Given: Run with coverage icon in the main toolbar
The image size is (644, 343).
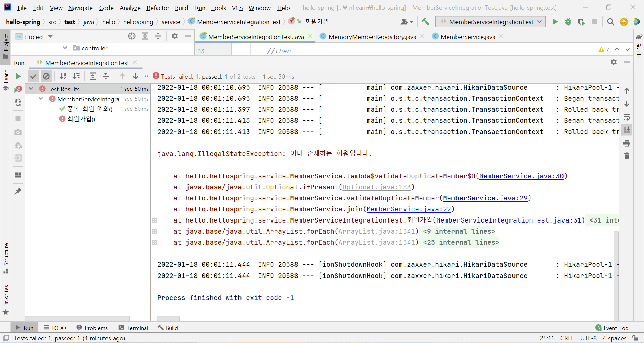Looking at the screenshot, I should 581,22.
